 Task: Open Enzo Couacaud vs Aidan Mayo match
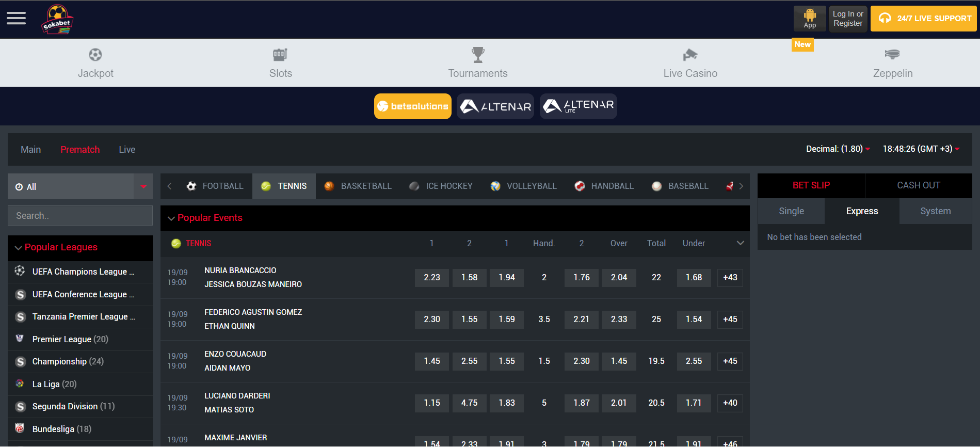tap(235, 361)
